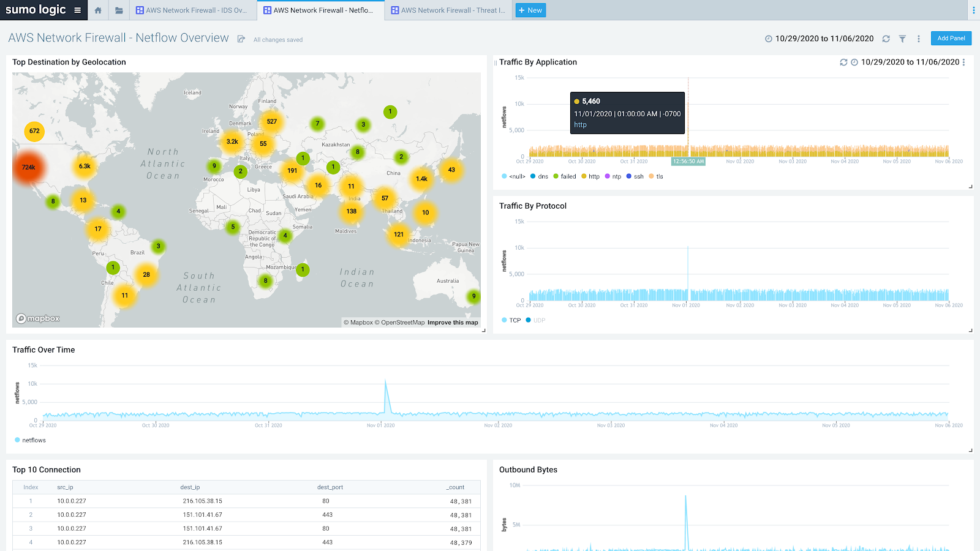Open the Mapbox attribution link
Image resolution: width=980 pixels, height=551 pixels.
(x=358, y=323)
